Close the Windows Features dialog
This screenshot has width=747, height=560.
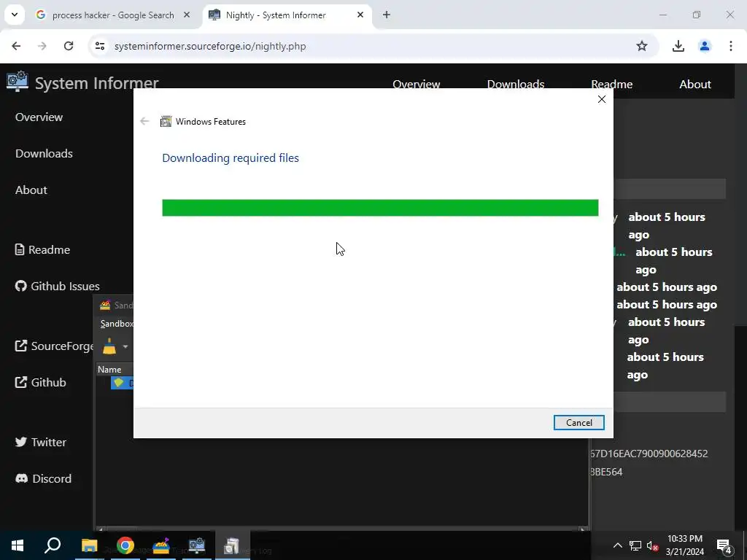click(602, 99)
